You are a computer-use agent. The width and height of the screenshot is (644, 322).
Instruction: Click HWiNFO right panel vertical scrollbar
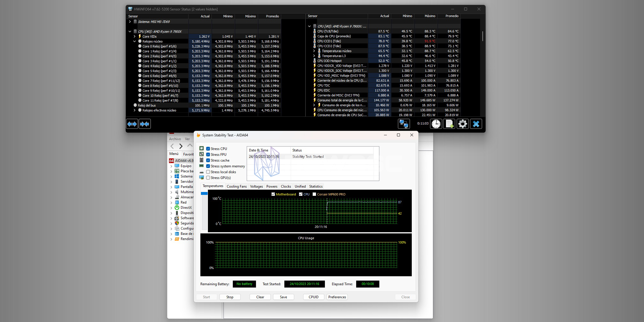[482, 36]
